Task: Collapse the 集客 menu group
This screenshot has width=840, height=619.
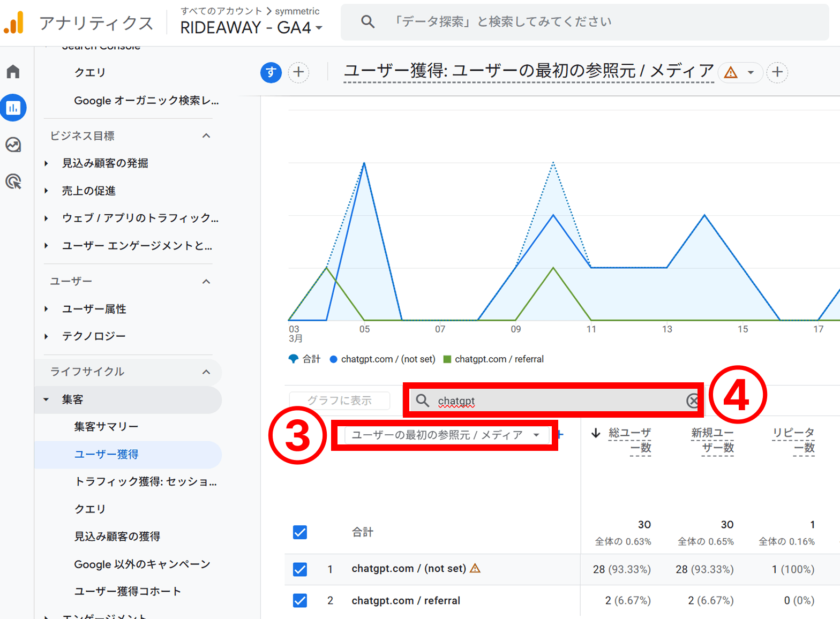Action: (x=47, y=399)
